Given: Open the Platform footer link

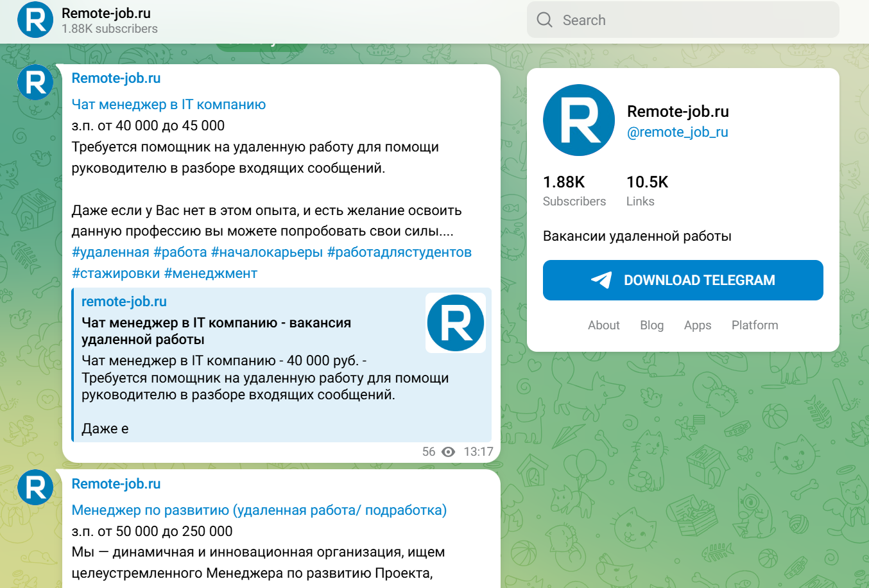Looking at the screenshot, I should pyautogui.click(x=754, y=325).
